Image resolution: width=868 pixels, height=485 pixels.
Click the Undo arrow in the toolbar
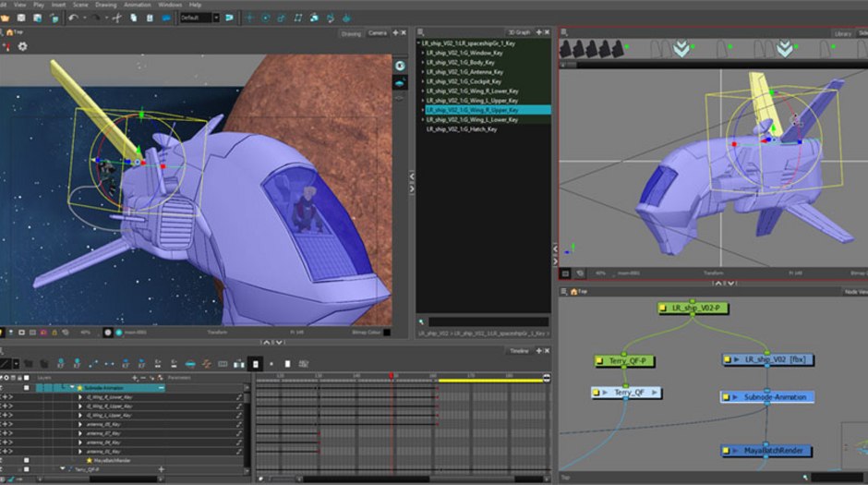click(74, 18)
